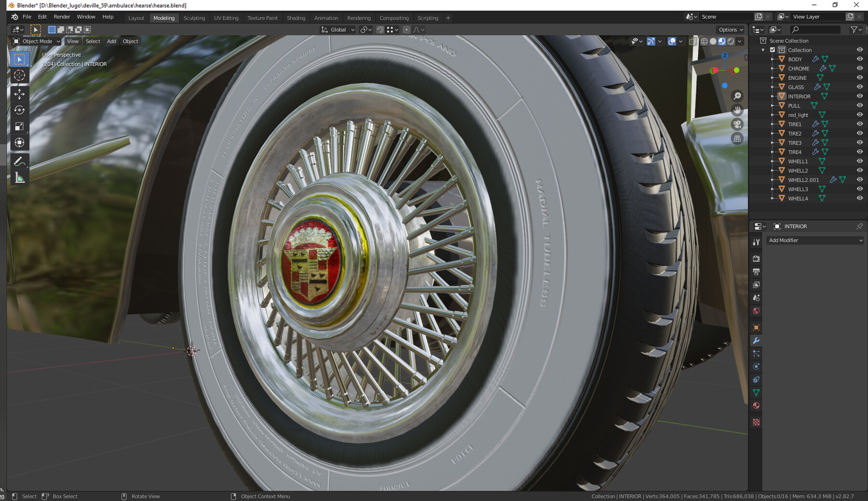Click the green Y axis gizmo ball

(736, 70)
